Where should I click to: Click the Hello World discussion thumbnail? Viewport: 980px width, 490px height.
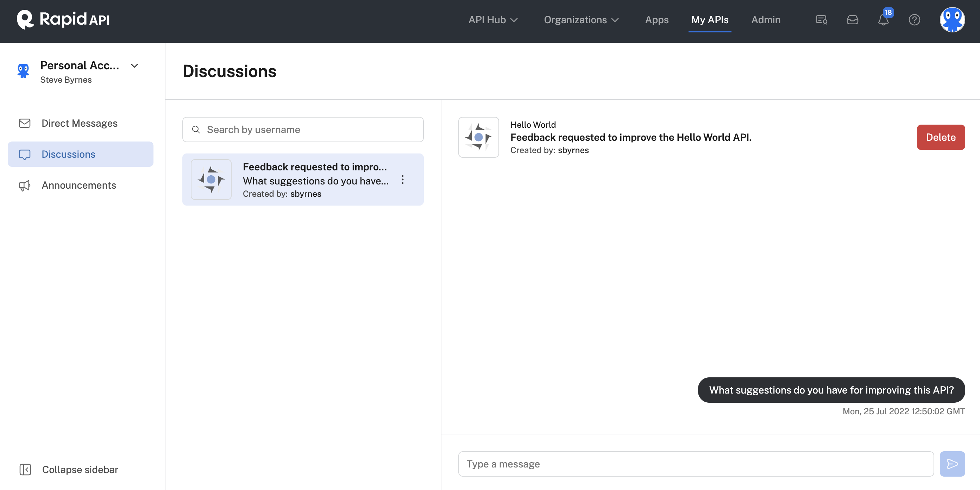click(x=479, y=137)
